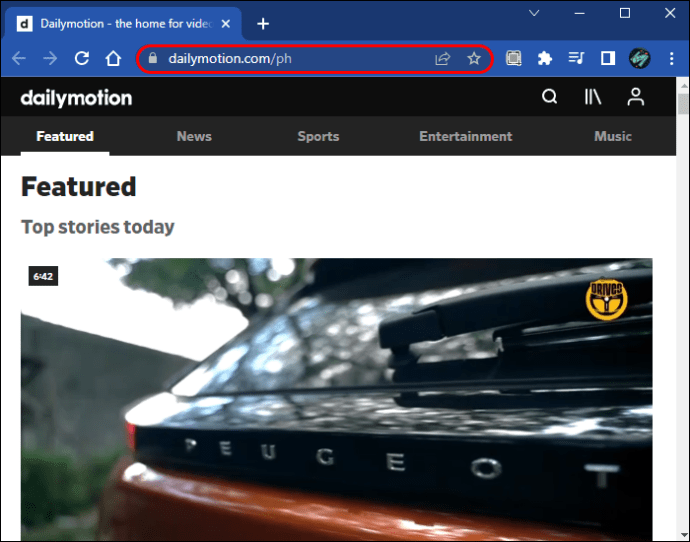Click the Dailymotion logo
This screenshot has height=542, width=690.
tap(76, 98)
